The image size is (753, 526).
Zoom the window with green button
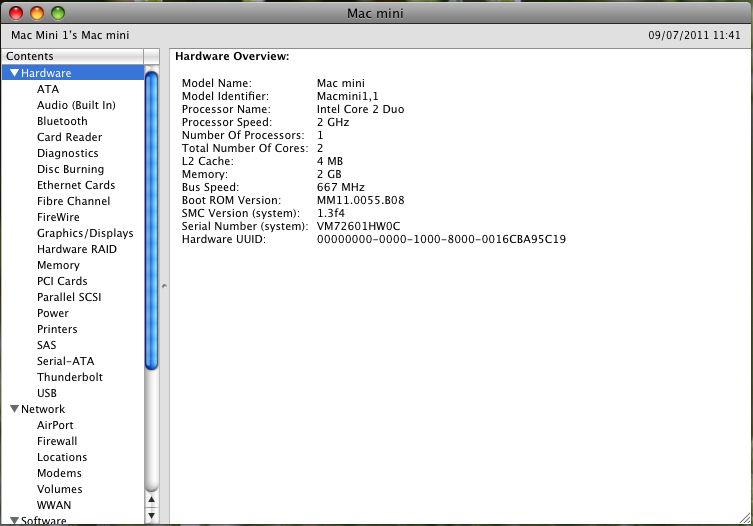(x=58, y=13)
